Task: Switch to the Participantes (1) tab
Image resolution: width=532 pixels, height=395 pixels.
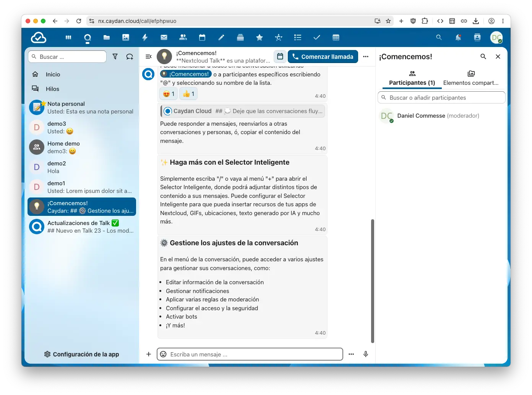Action: [x=412, y=78]
